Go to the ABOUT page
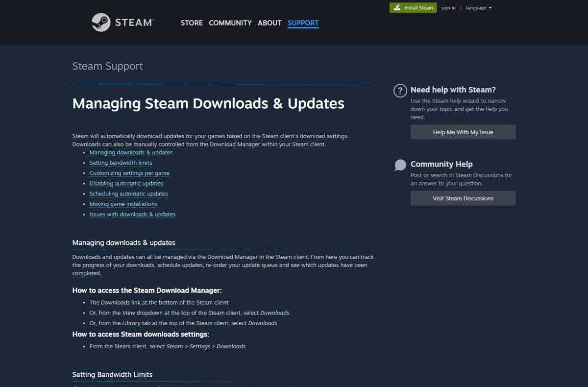Image resolution: width=588 pixels, height=387 pixels. click(x=269, y=23)
